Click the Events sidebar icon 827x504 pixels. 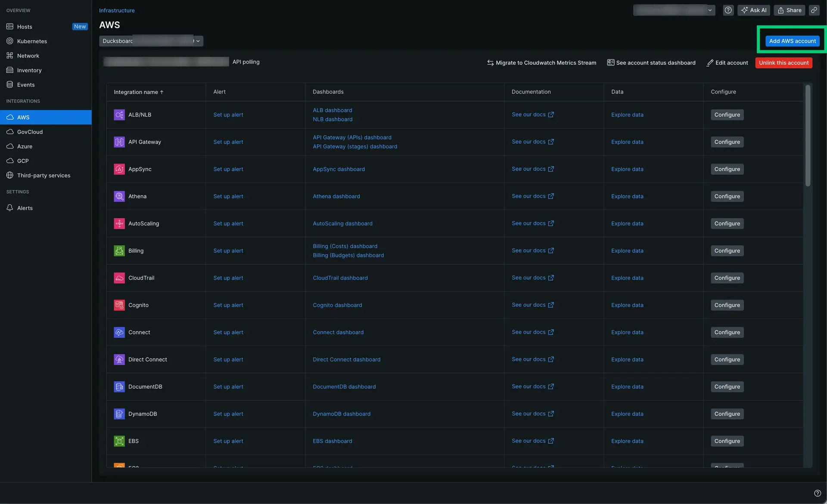tap(10, 85)
